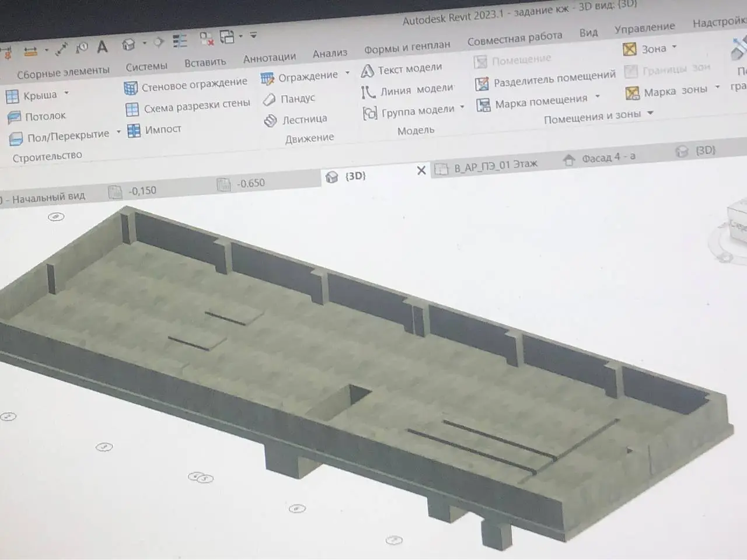The width and height of the screenshot is (747, 560).
Task: Open the Аннотации ribbon tab
Action: (x=270, y=58)
